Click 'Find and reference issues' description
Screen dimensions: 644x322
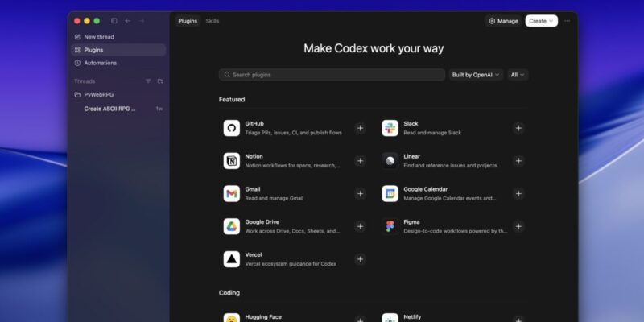click(x=451, y=166)
